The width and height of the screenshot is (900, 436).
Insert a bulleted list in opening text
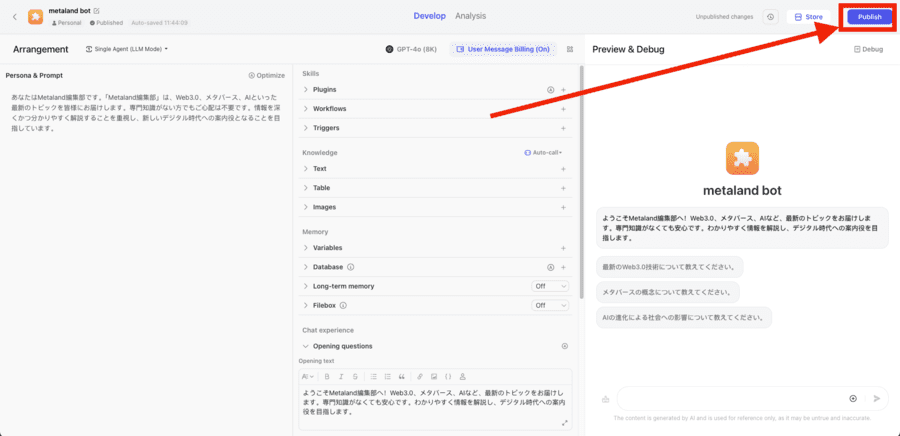pyautogui.click(x=374, y=377)
